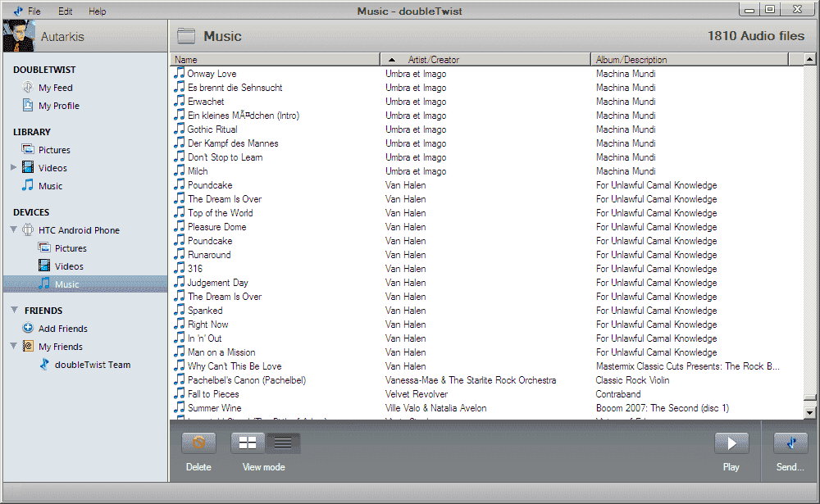Click the Send button icon
The width and height of the screenshot is (820, 504).
pyautogui.click(x=790, y=443)
